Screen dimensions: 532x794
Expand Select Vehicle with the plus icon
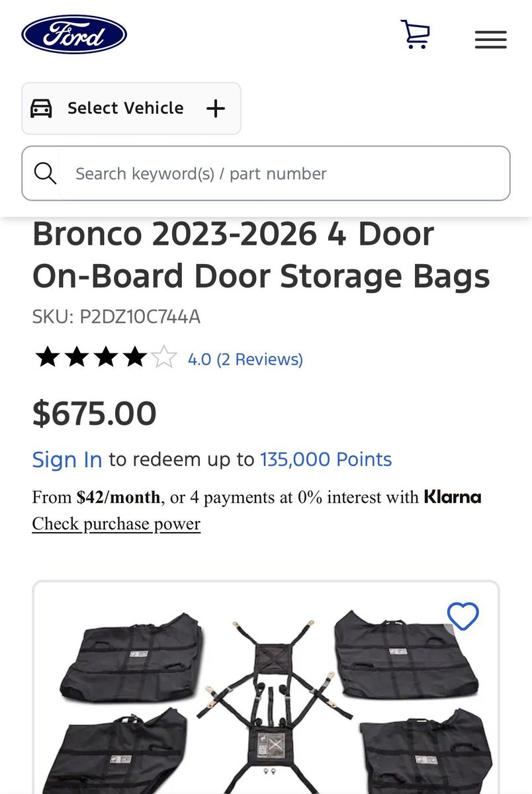(x=216, y=109)
